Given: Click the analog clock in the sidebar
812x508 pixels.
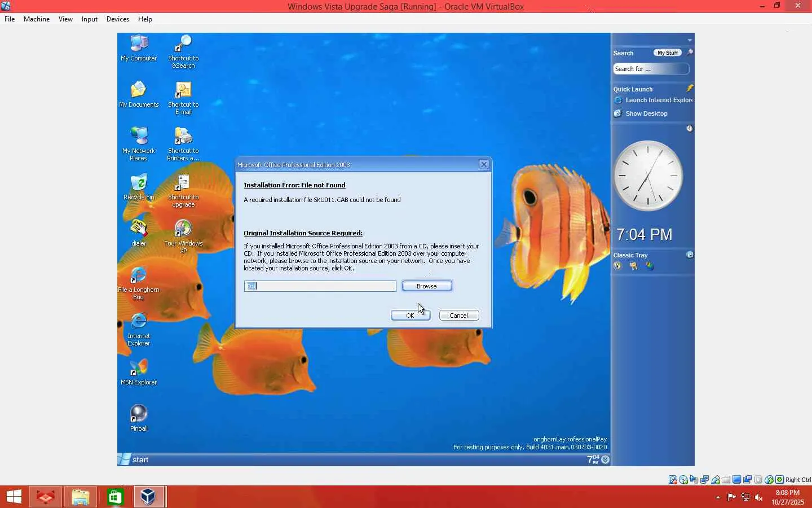Looking at the screenshot, I should pyautogui.click(x=648, y=176).
